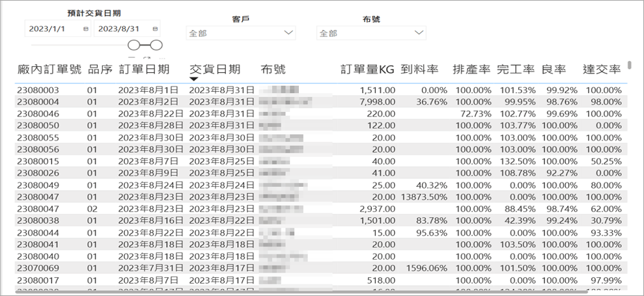This screenshot has height=296, width=644.
Task: Click the 50.25% 達交率 value
Action: (606, 161)
